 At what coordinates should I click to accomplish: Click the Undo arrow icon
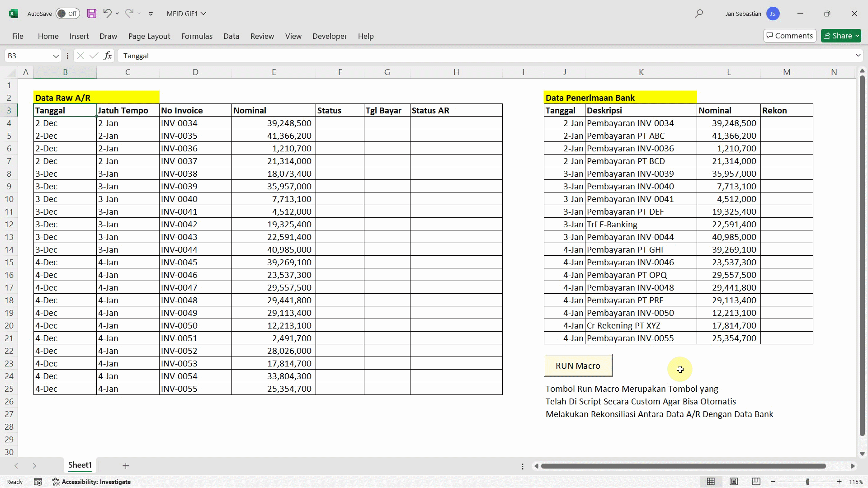107,14
